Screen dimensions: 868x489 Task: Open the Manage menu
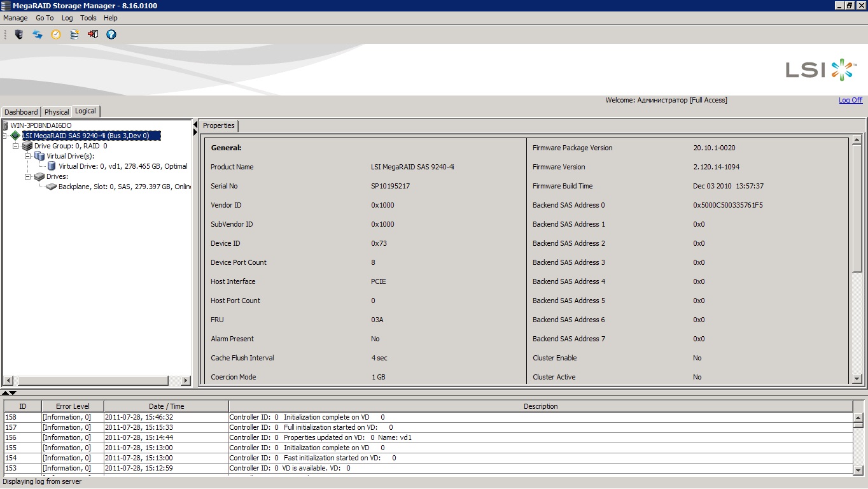point(15,18)
